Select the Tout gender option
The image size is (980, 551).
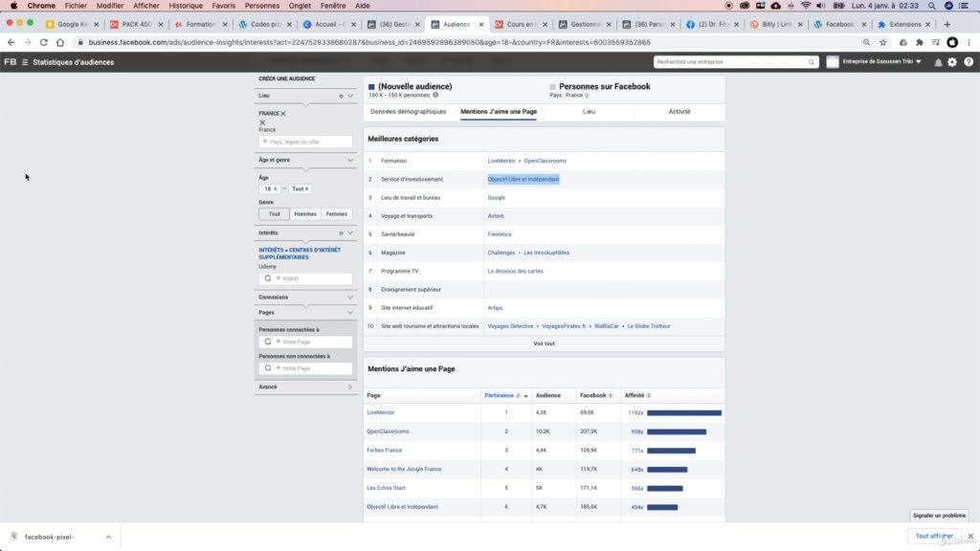coord(275,213)
